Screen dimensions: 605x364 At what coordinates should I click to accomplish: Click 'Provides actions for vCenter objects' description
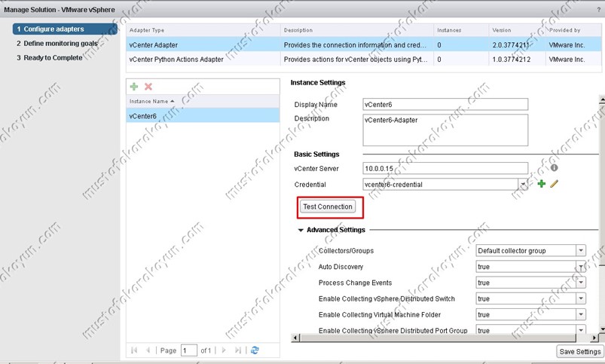(x=356, y=59)
